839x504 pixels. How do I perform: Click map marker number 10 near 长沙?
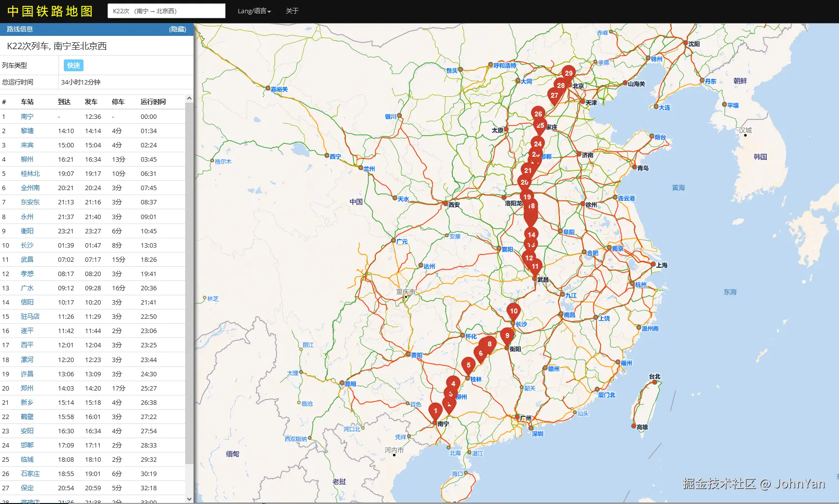(x=514, y=311)
